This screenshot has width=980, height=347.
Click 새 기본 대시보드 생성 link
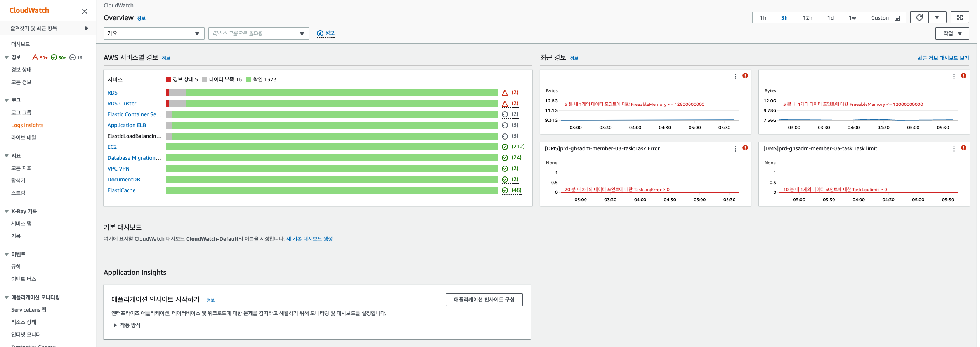coord(309,239)
